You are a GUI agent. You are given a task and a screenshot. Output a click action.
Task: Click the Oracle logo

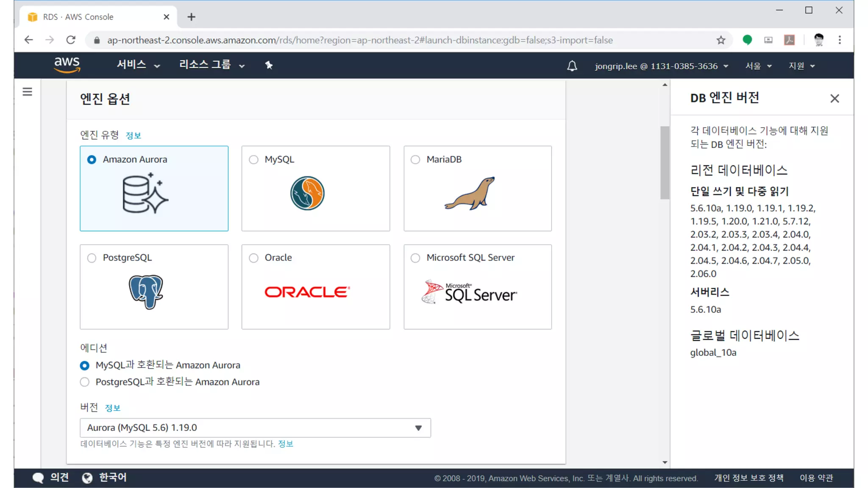(307, 292)
